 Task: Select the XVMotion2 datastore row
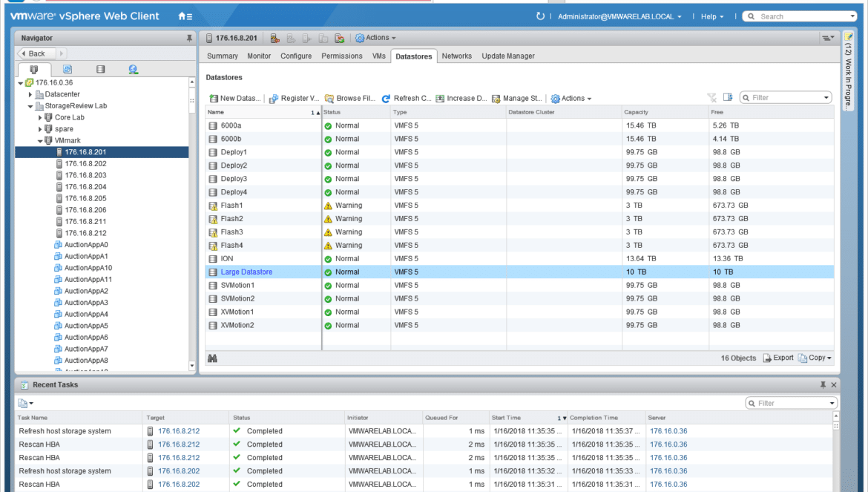click(x=520, y=325)
